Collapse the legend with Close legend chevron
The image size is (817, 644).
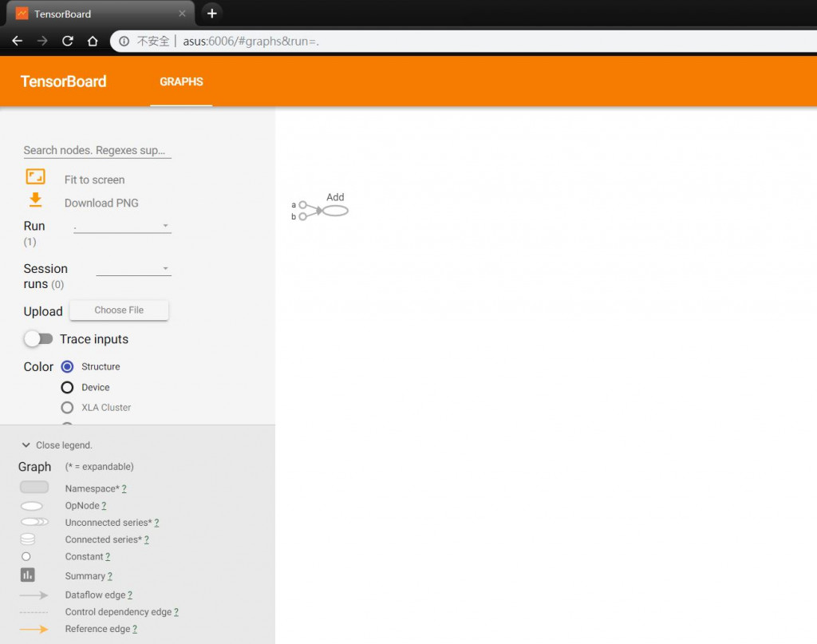pyautogui.click(x=26, y=445)
